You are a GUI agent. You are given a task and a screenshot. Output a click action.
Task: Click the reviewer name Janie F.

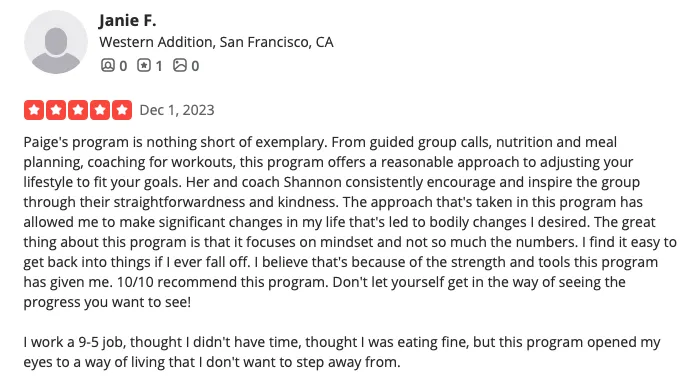pos(127,20)
